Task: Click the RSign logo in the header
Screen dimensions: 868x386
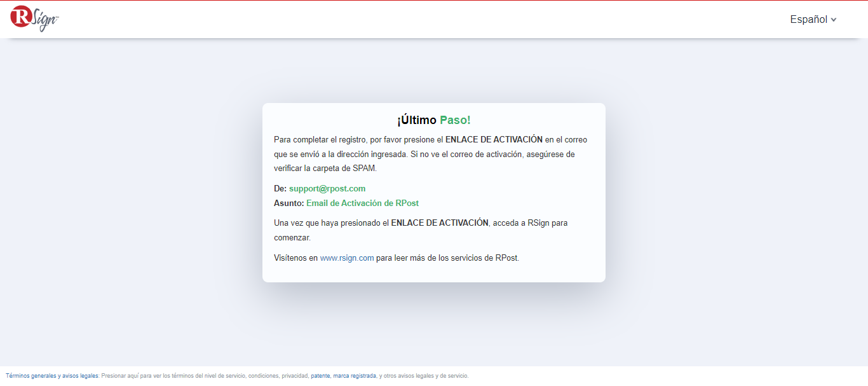Action: pos(34,18)
